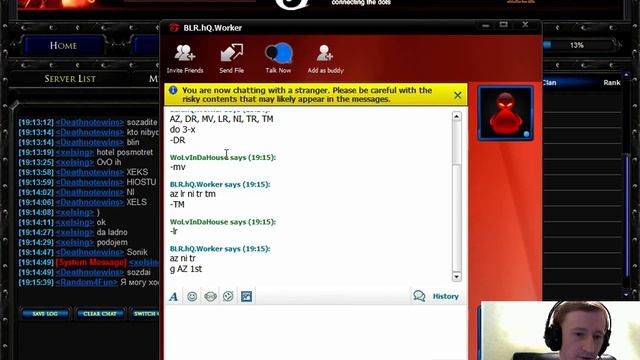Open Server List tab in background window
The height and width of the screenshot is (360, 640).
pyautogui.click(x=70, y=79)
